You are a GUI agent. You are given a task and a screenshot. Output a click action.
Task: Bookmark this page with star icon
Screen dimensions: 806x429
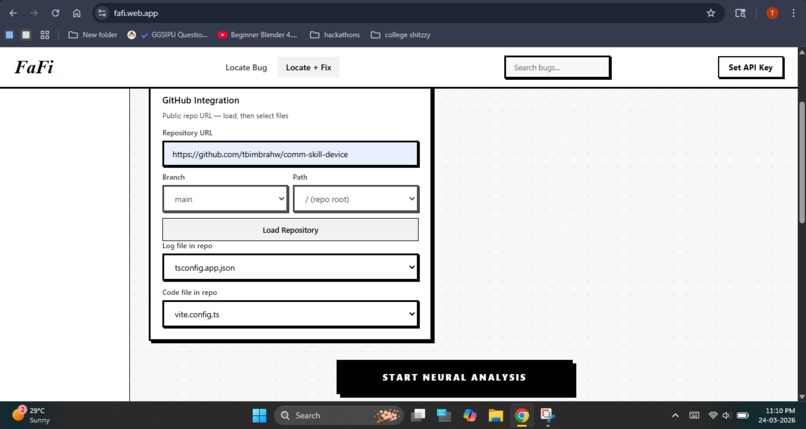click(710, 13)
